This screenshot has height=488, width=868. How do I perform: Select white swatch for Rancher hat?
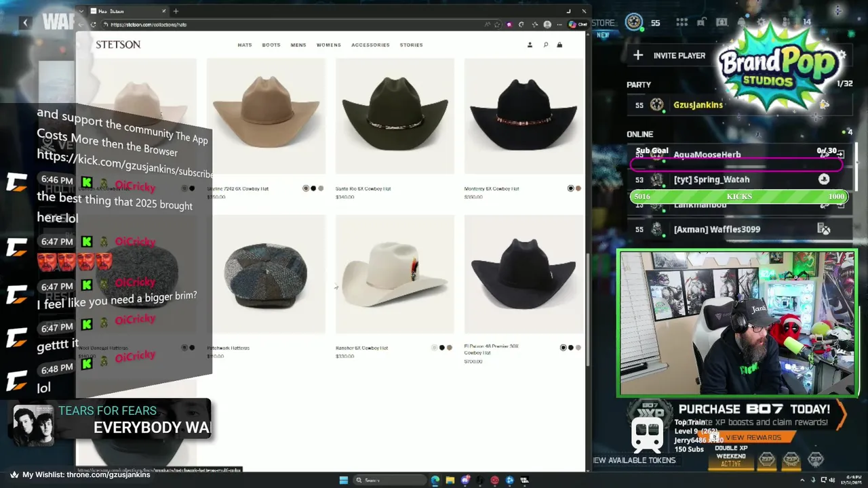[434, 348]
